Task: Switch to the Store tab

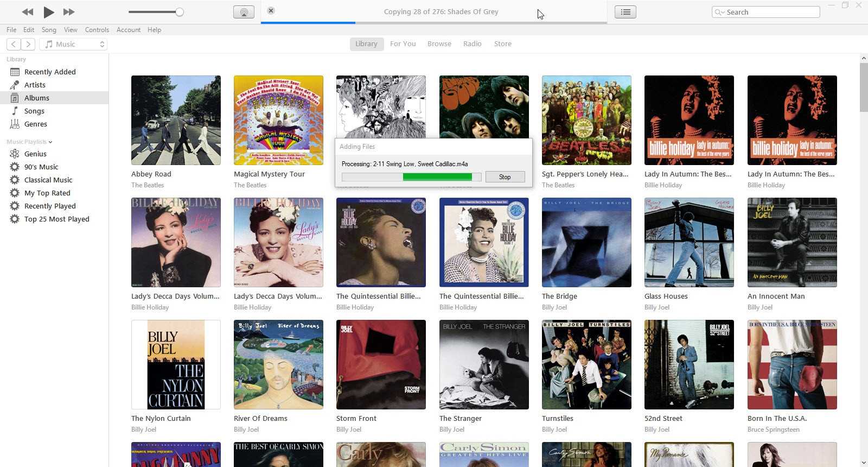Action: coord(503,44)
